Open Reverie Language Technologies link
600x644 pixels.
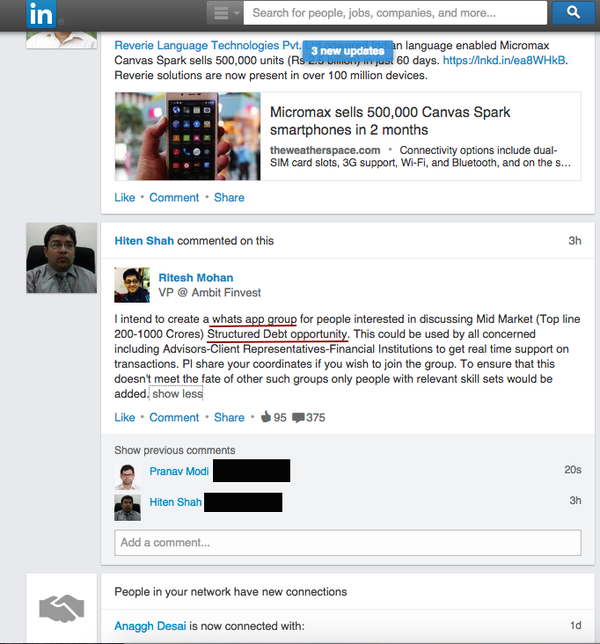(207, 45)
